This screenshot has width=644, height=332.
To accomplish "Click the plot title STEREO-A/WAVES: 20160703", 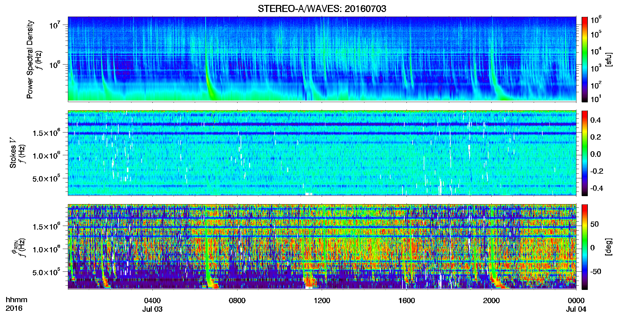I will coord(322,9).
